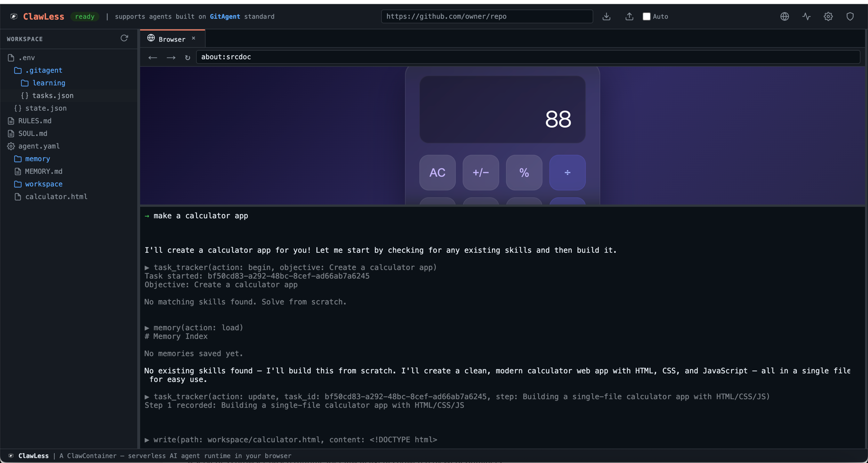Image resolution: width=868 pixels, height=463 pixels.
Task: Click the globe icon in top right
Action: point(784,17)
